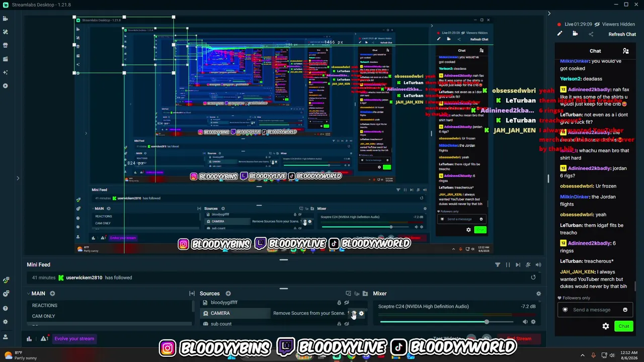The image size is (644, 362).
Task: Click the -7.2 dB mixer level value
Action: tap(528, 306)
